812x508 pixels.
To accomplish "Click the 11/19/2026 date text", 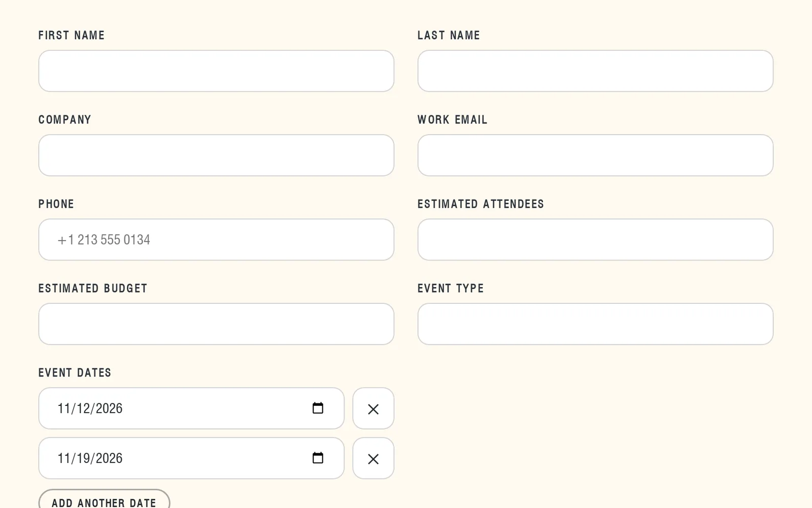I will click(90, 458).
